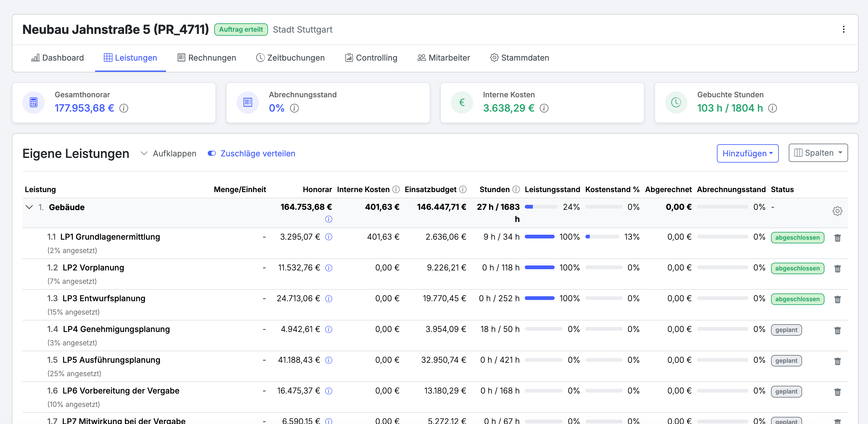Open the Spalten column dropdown
Image resolution: width=868 pixels, height=424 pixels.
818,153
